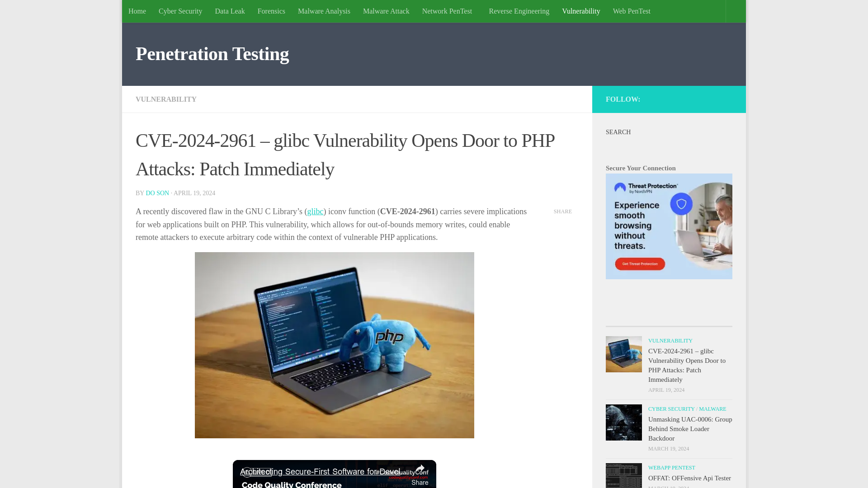Click the DO SON author link
The height and width of the screenshot is (488, 868).
pyautogui.click(x=157, y=193)
